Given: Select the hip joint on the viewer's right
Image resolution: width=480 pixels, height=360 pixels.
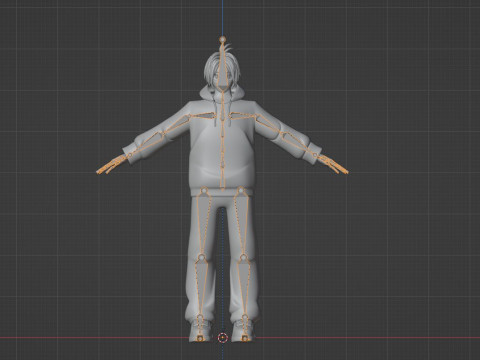Looking at the screenshot, I should pos(241,191).
